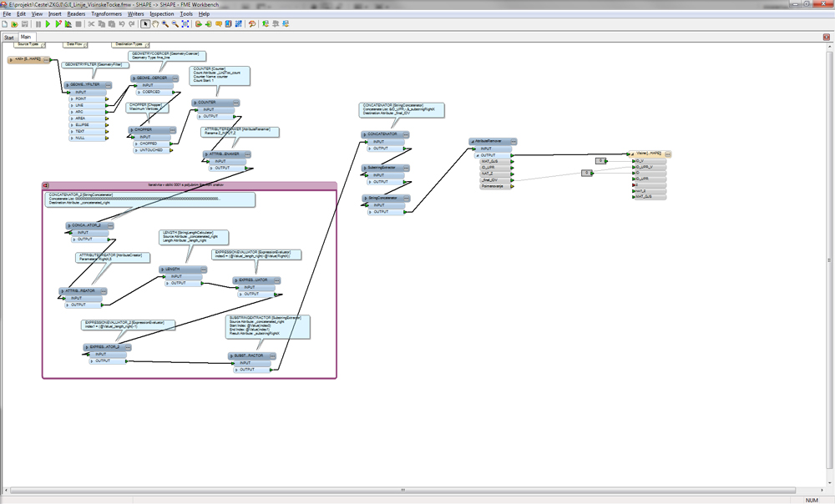Viewport: 835px width, 504px height.
Task: Close the Main canvas tab with red X
Action: pyautogui.click(x=826, y=38)
